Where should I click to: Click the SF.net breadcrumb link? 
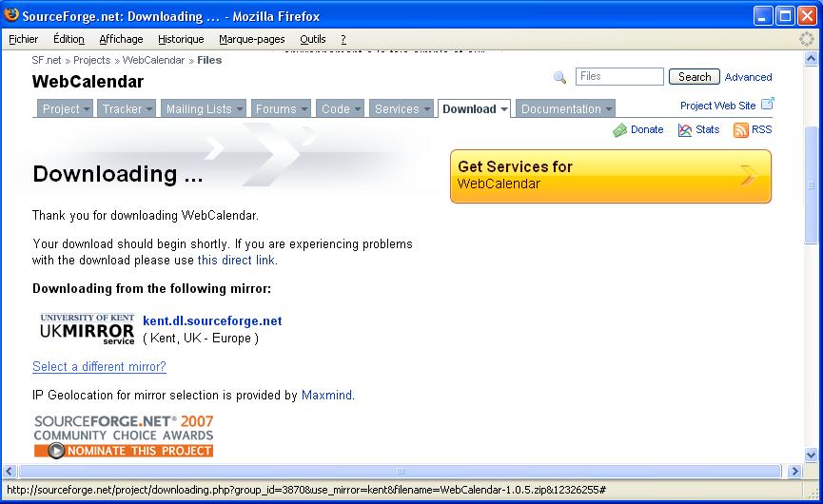[x=47, y=60]
